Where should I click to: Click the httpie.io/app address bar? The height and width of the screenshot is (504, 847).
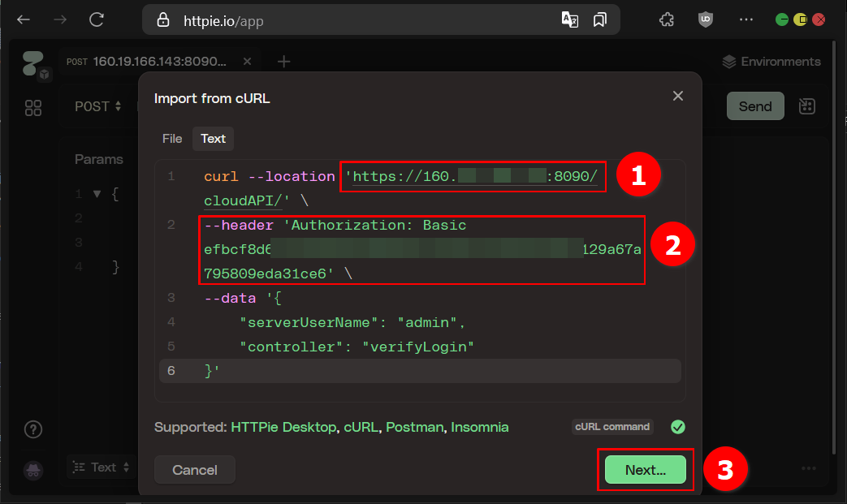[381, 20]
